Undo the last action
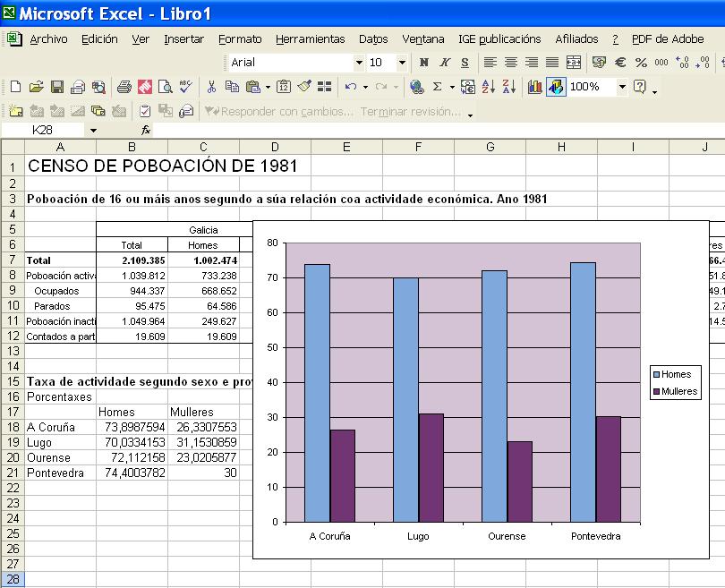725x588 pixels. coord(351,87)
